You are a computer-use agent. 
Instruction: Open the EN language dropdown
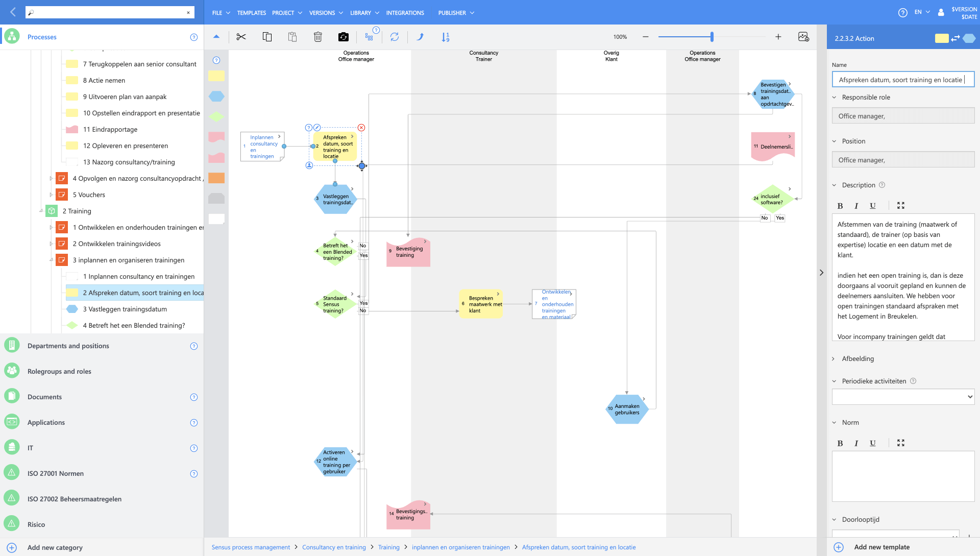(922, 12)
